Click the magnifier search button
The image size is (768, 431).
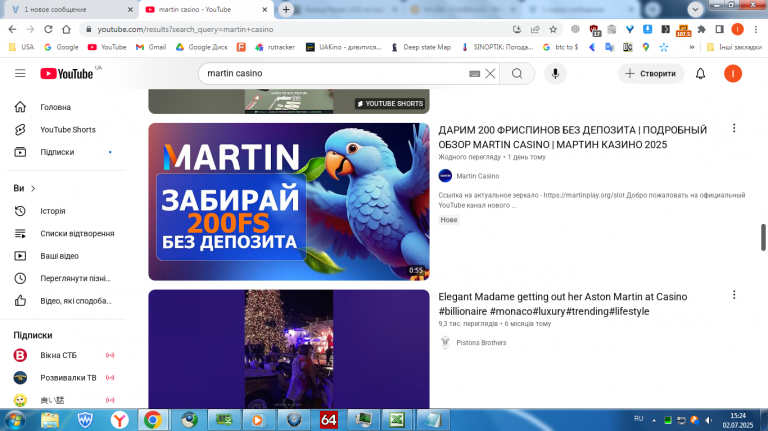517,73
